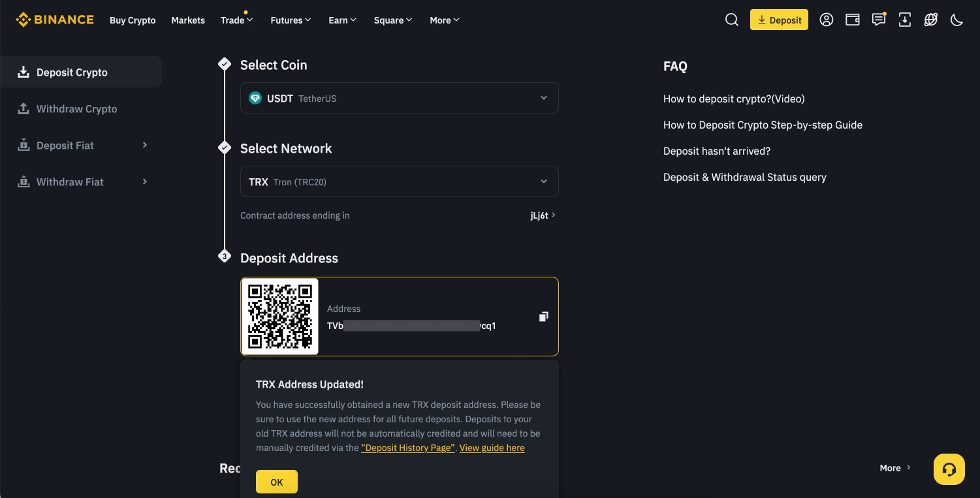
Task: Open the USDT coin selector dropdown
Action: click(400, 98)
